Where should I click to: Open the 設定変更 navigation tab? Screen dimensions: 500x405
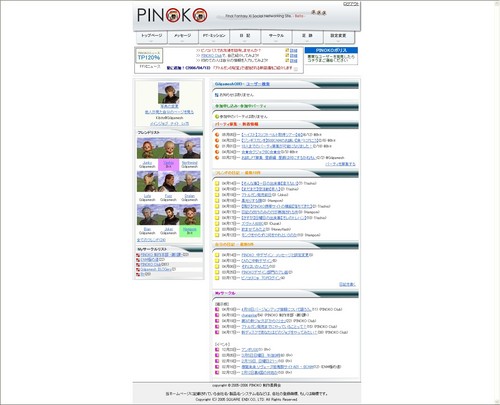pyautogui.click(x=338, y=37)
